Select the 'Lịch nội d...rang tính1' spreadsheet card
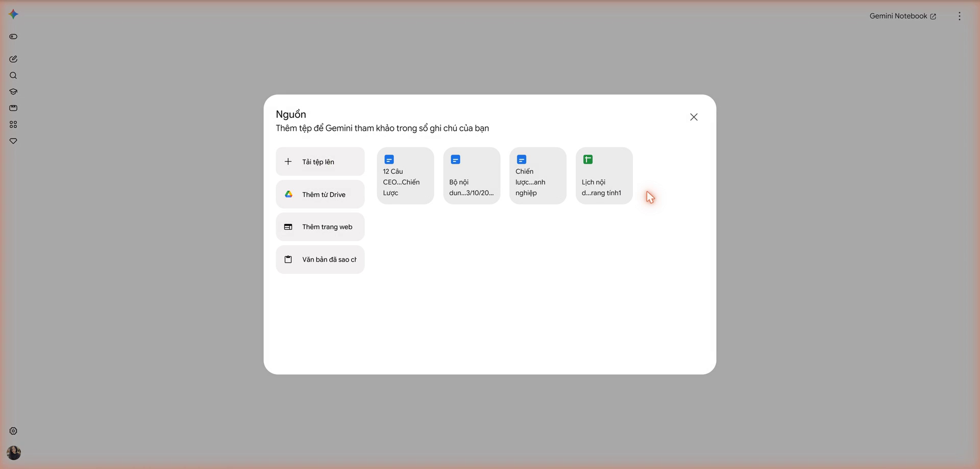Viewport: 980px width, 469px height. click(x=604, y=176)
